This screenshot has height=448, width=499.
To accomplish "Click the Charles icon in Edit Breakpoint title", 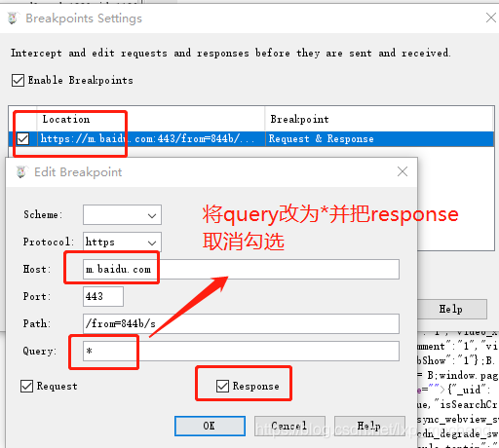I will [x=21, y=172].
